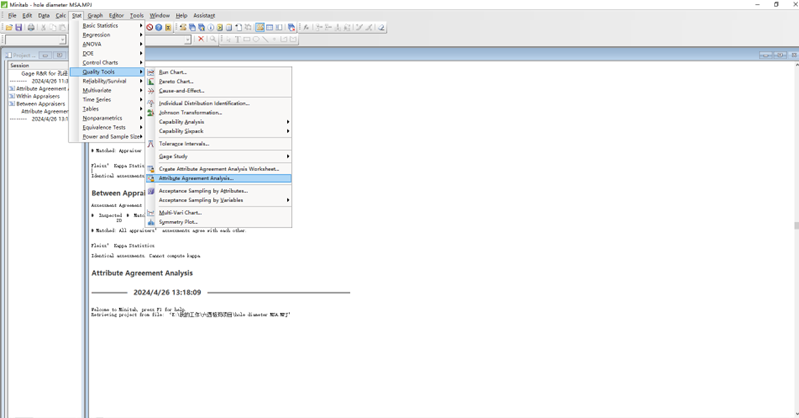
Task: Expand the Multivariate submenu
Action: point(107,90)
